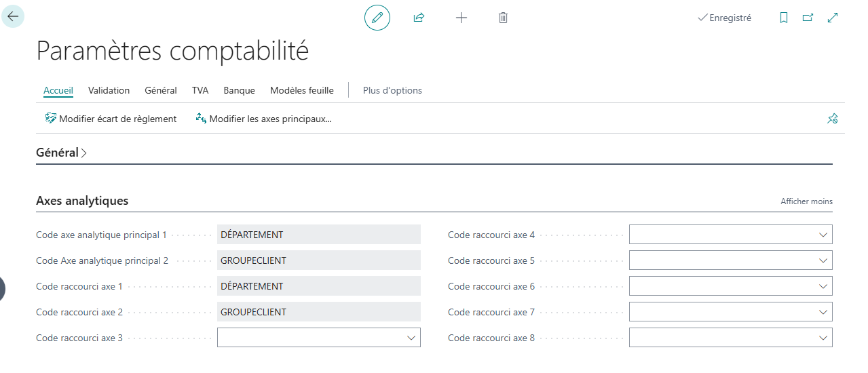This screenshot has height=373, width=868.
Task: Click the back arrow button
Action: pyautogui.click(x=13, y=17)
